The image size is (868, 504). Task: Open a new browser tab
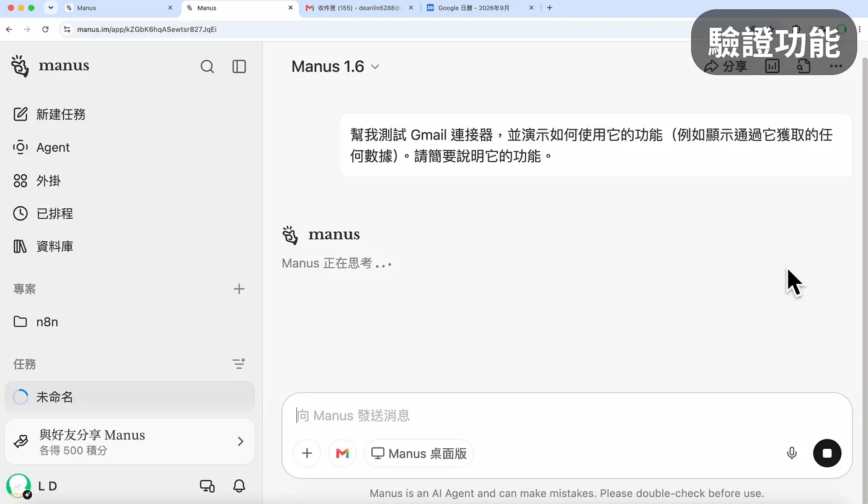pyautogui.click(x=549, y=8)
